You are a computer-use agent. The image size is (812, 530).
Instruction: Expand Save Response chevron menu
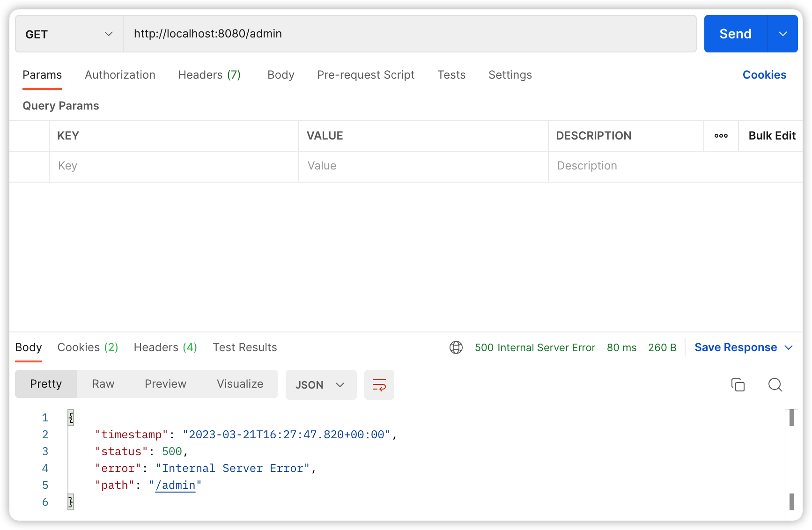tap(789, 347)
